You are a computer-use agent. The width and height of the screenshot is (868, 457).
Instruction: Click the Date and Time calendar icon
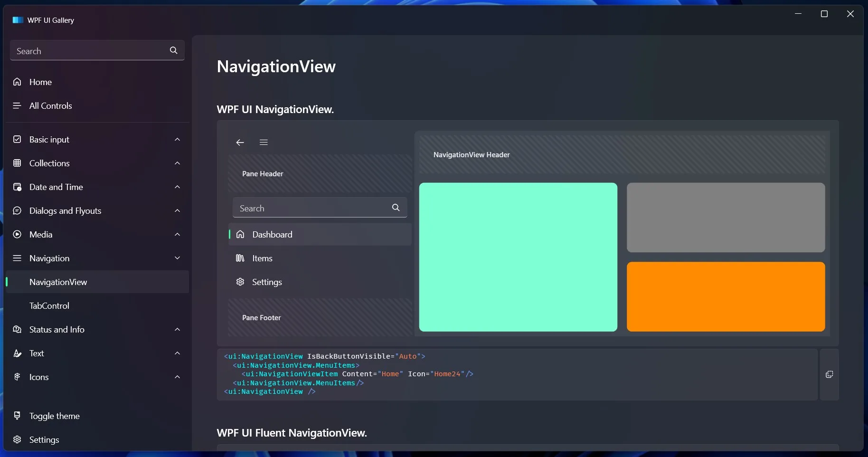click(x=17, y=187)
